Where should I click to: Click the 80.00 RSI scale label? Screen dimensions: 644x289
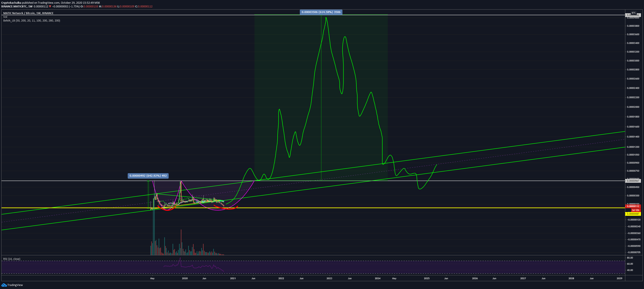[630, 258]
